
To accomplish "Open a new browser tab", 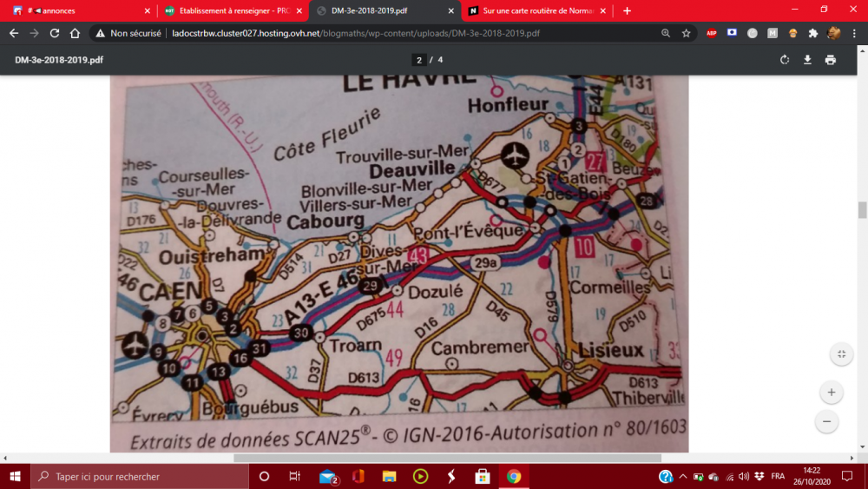I will coord(627,10).
